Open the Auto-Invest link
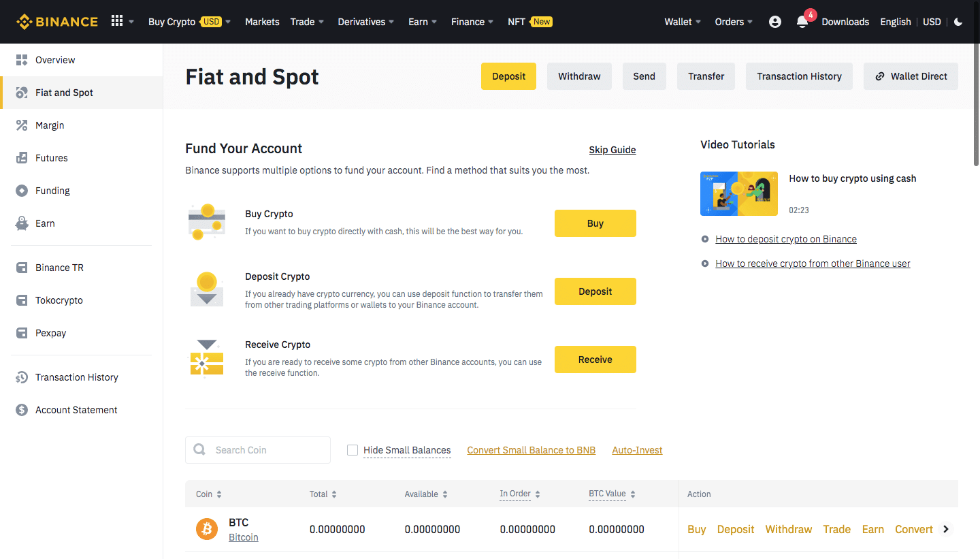 point(637,450)
